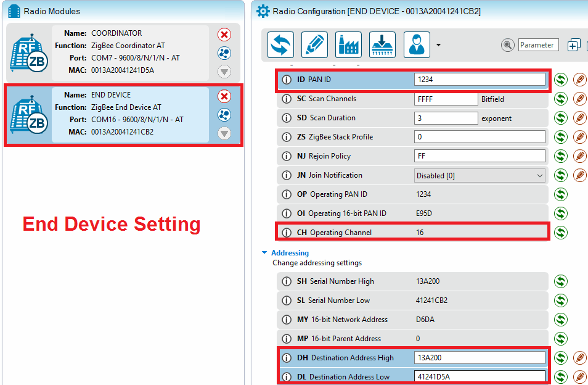Click the Destination Address Low field
Screen dimensions: 588x385
480,376
